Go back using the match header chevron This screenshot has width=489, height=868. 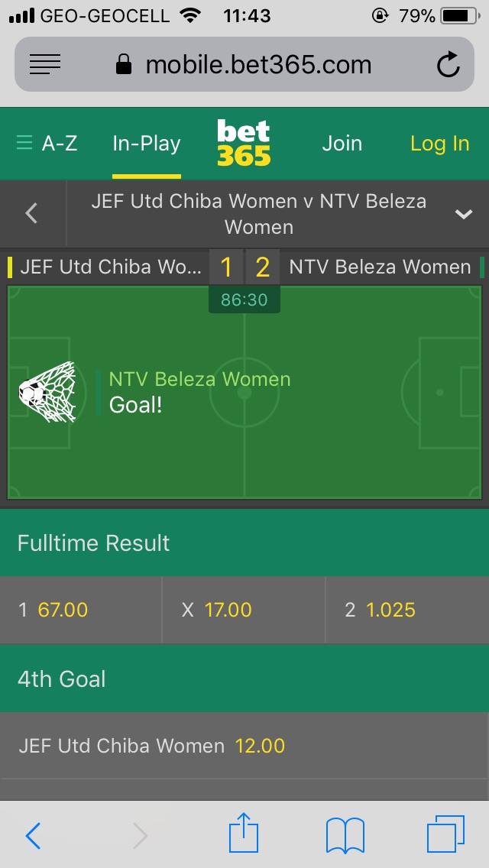[32, 213]
